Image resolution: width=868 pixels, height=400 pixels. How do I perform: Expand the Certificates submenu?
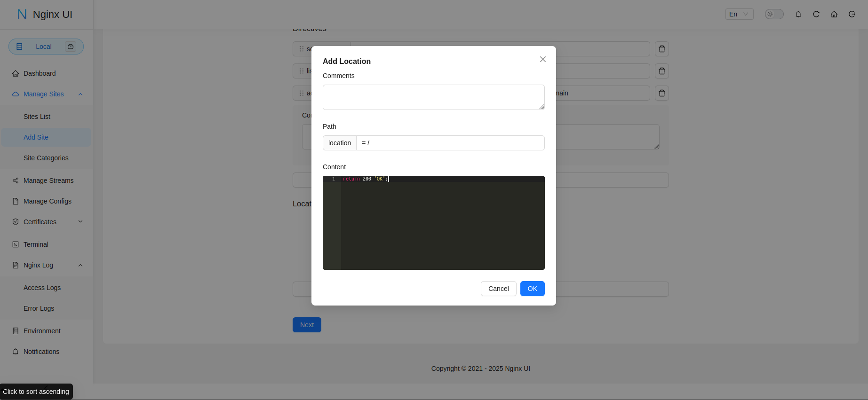[x=46, y=222]
